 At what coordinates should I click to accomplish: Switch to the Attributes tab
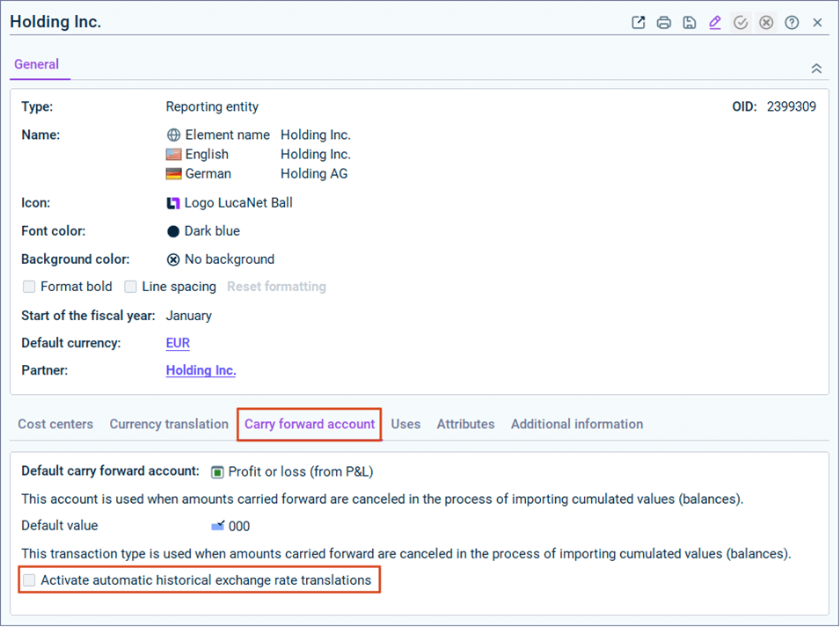click(465, 424)
